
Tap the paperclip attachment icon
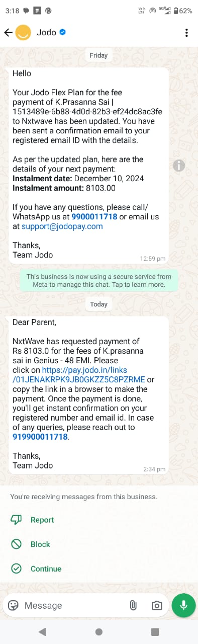(x=133, y=605)
